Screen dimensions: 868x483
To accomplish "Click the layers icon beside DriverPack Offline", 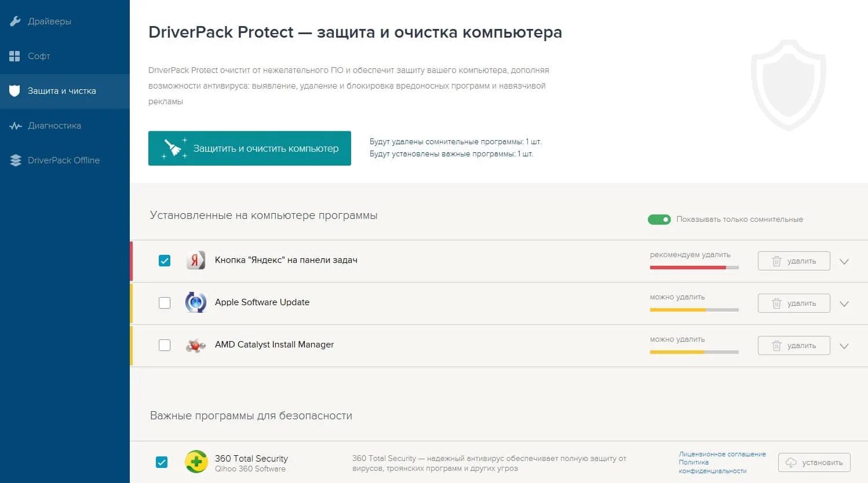I will coord(15,160).
